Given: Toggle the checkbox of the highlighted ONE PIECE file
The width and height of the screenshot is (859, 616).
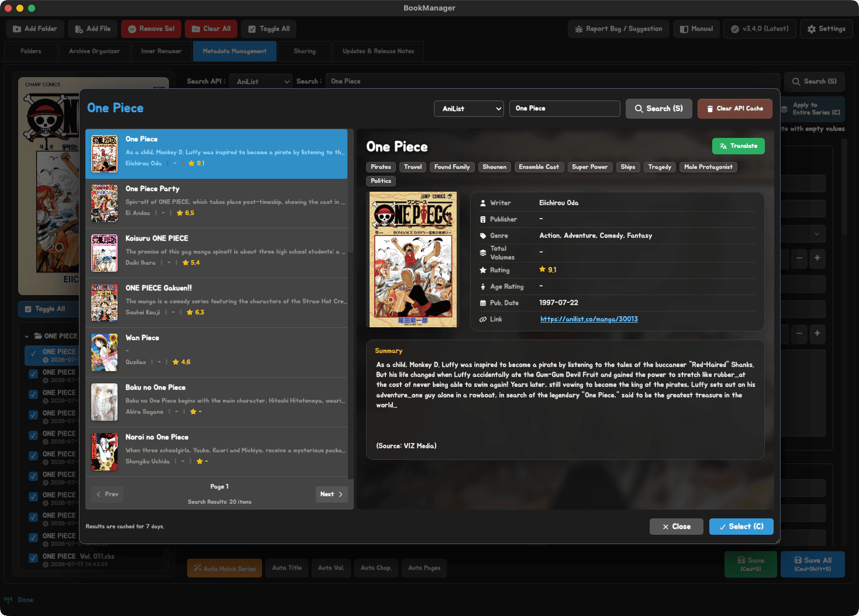Looking at the screenshot, I should 33,354.
